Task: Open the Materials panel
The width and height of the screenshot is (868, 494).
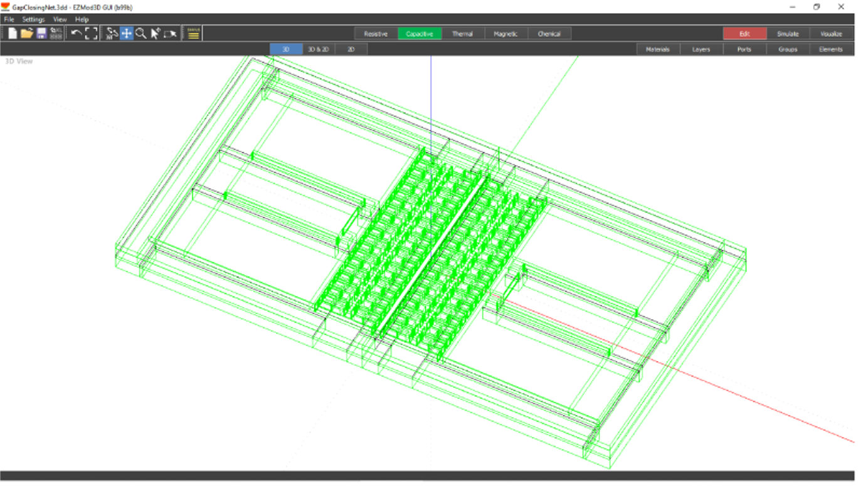Action: tap(658, 48)
